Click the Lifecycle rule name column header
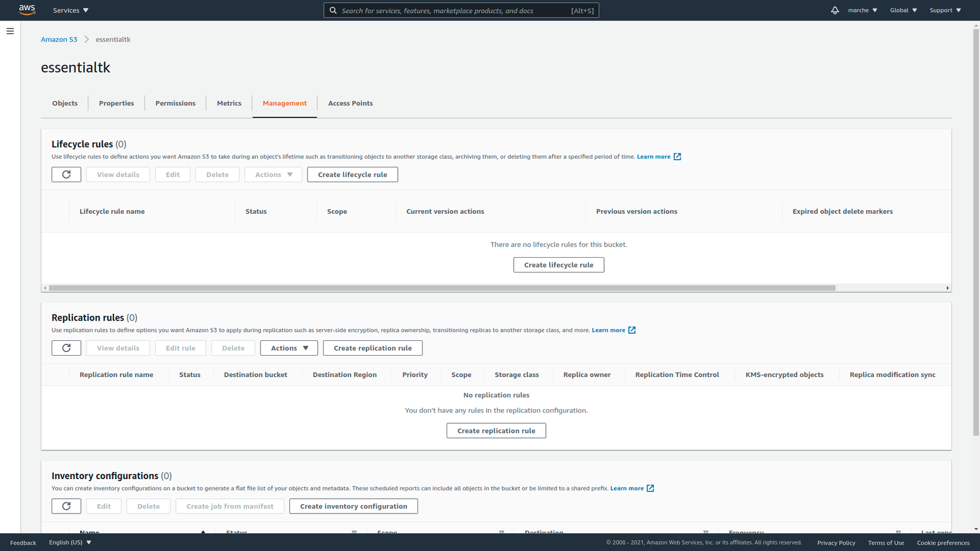 pyautogui.click(x=112, y=211)
